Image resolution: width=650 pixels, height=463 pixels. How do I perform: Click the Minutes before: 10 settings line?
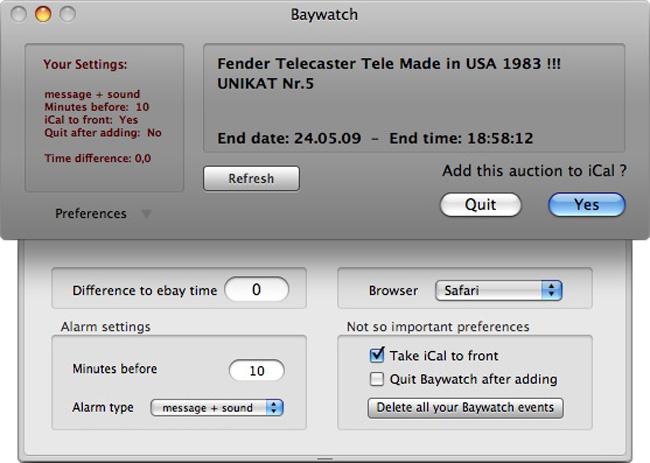pos(97,107)
